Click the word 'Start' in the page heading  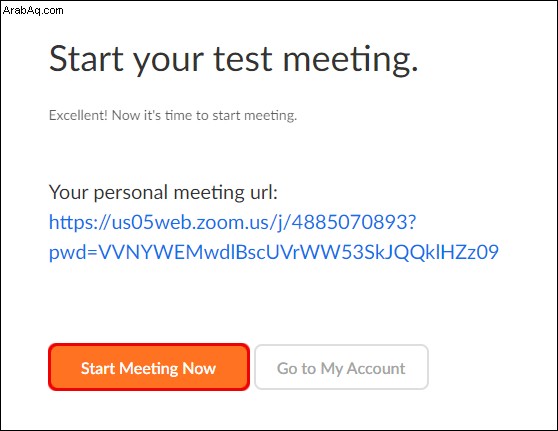86,58
